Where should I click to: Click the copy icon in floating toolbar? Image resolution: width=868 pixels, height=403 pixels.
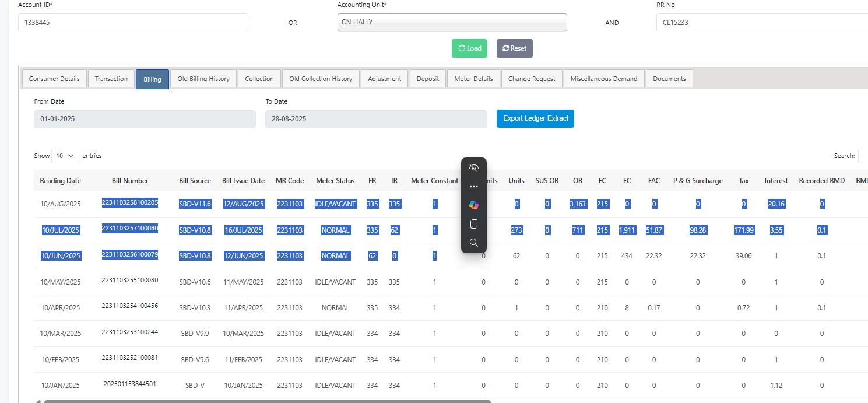(x=474, y=224)
